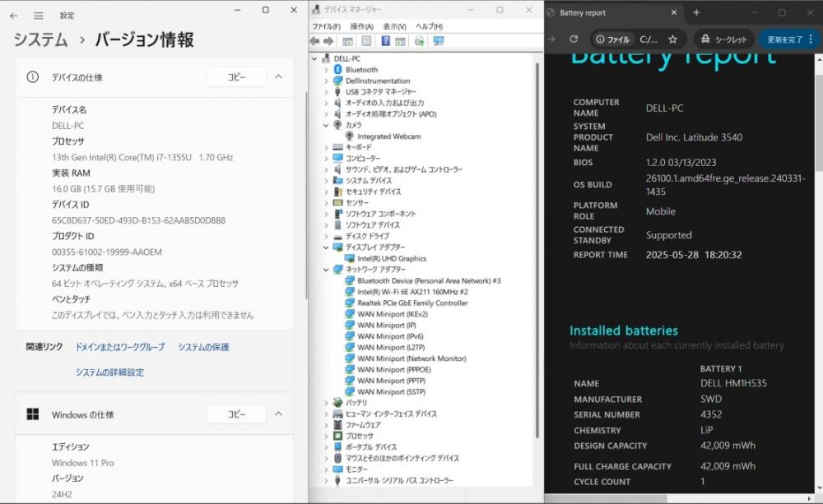Open a new browser tab with plus

(x=696, y=12)
